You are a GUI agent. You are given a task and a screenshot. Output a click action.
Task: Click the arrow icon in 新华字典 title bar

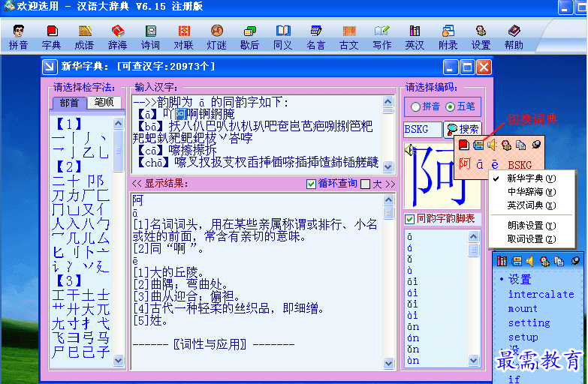point(50,67)
